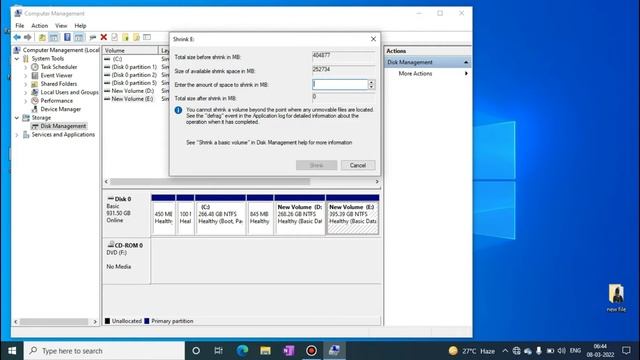Click the volume list horizontal scrollbar
This screenshot has width=640, height=360.
(210, 182)
